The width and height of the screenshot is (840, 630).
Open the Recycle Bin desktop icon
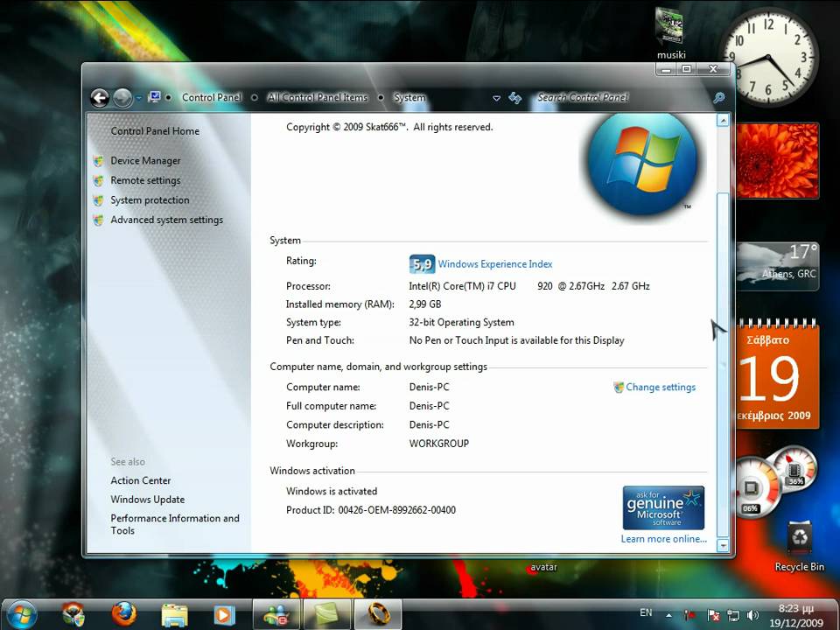click(x=799, y=546)
